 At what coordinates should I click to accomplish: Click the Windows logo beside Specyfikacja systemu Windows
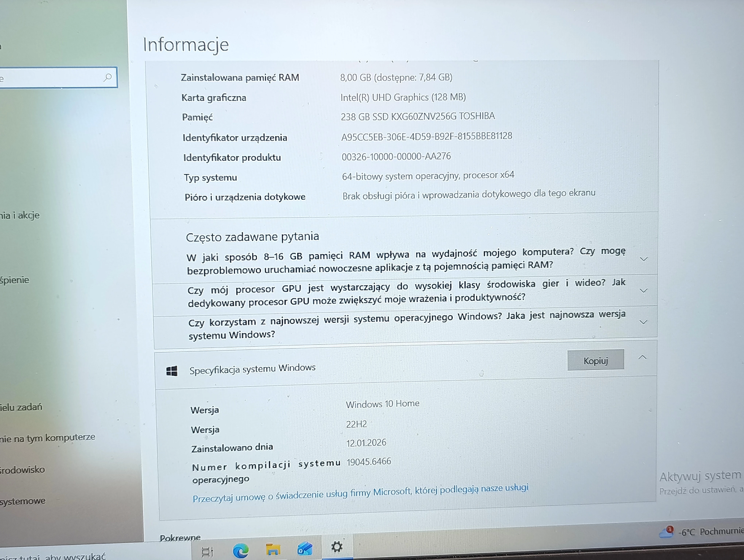(172, 371)
